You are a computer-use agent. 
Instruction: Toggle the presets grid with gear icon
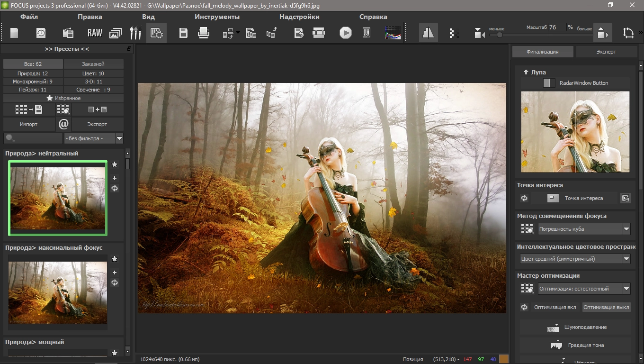coord(156,33)
